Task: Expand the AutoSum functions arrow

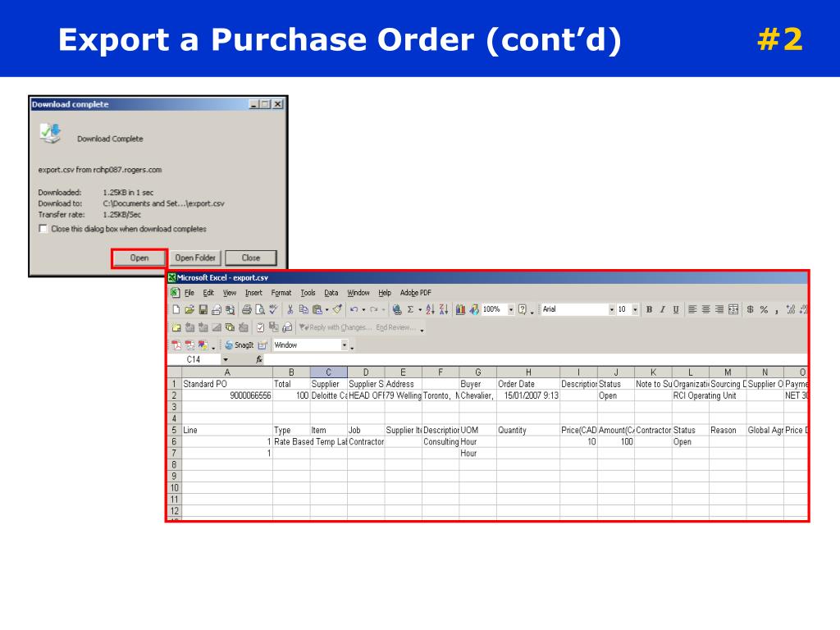Action: (419, 309)
